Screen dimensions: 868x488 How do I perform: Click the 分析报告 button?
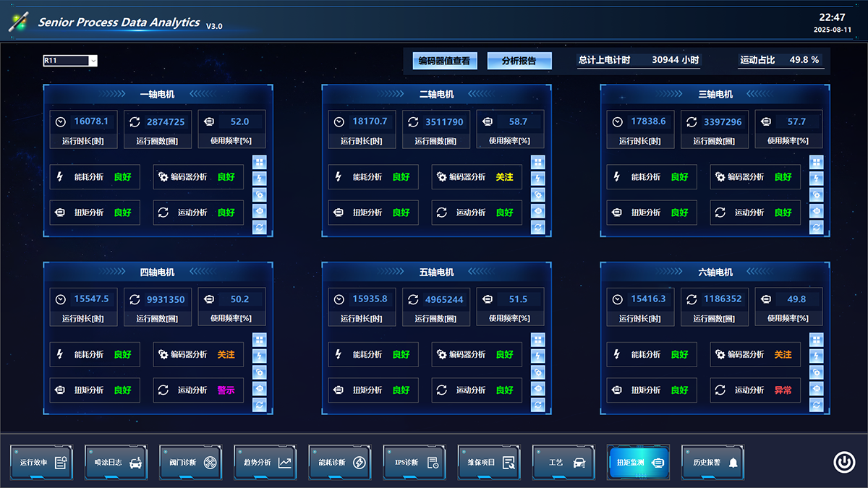click(x=519, y=61)
